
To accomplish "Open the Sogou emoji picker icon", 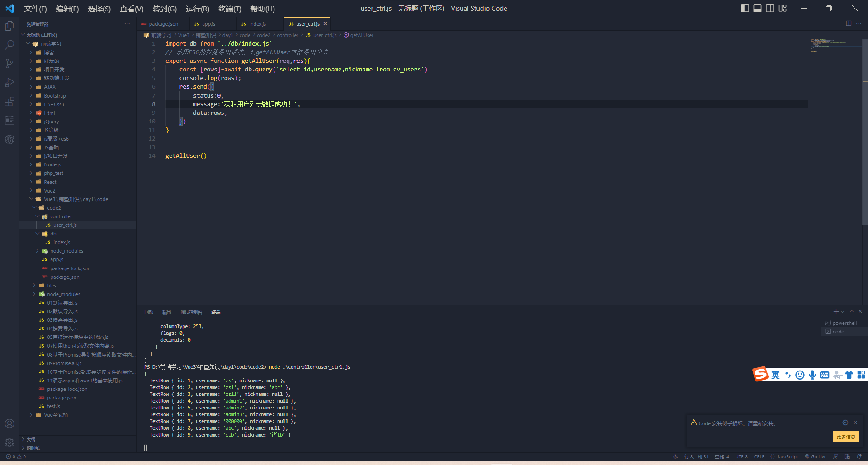I will click(800, 375).
